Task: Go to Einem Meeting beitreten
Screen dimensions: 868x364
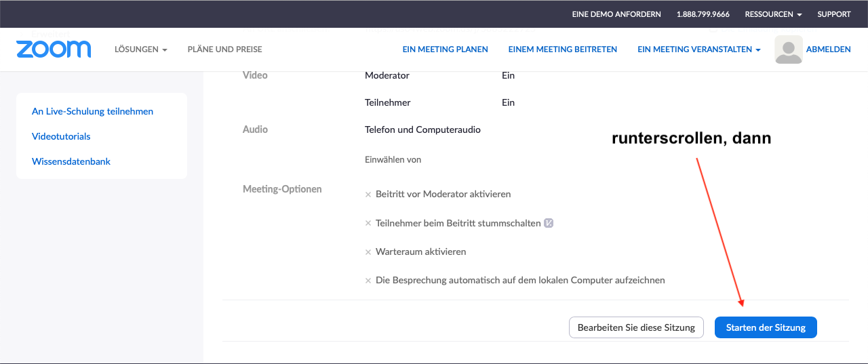Action: pyautogui.click(x=562, y=49)
